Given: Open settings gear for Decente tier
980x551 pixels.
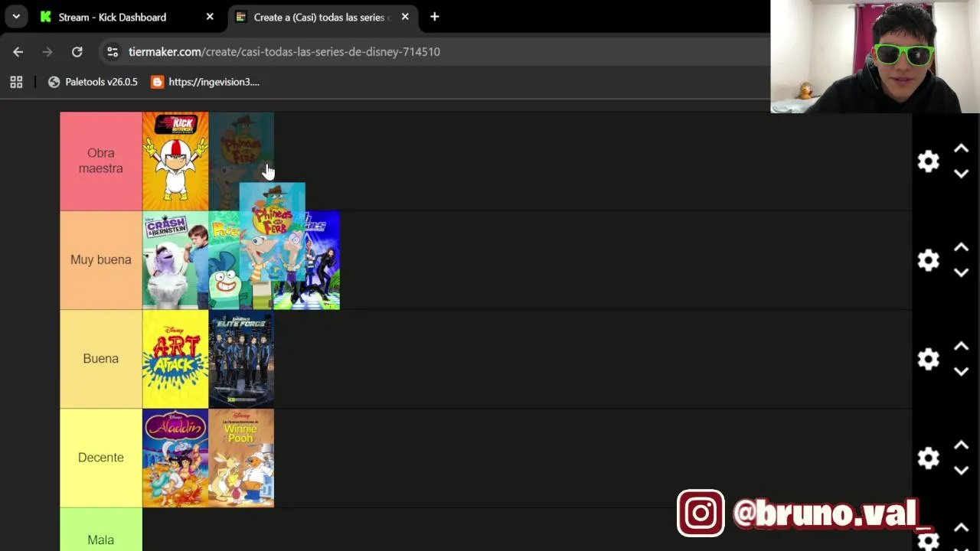Looking at the screenshot, I should (928, 458).
